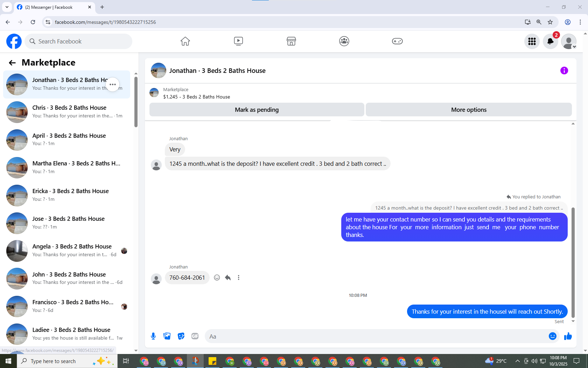Viewport: 588px width, 368px height.
Task: React to the 760-684-2061 message
Action: click(x=217, y=278)
